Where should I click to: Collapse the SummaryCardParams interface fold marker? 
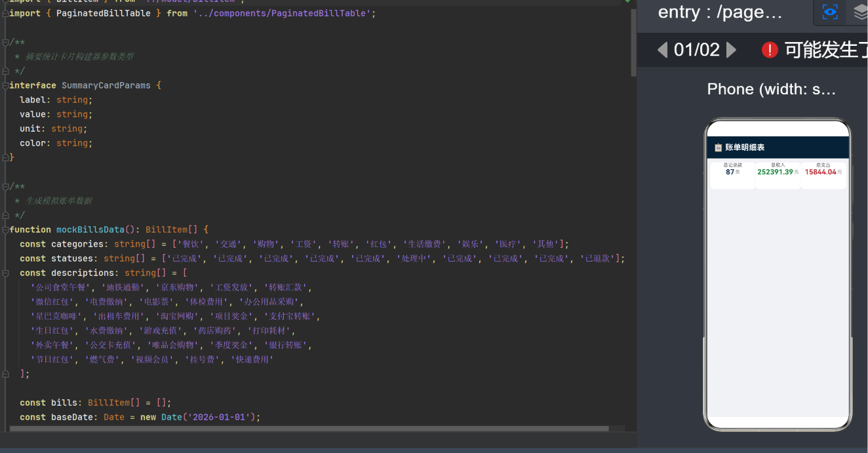pyautogui.click(x=5, y=85)
